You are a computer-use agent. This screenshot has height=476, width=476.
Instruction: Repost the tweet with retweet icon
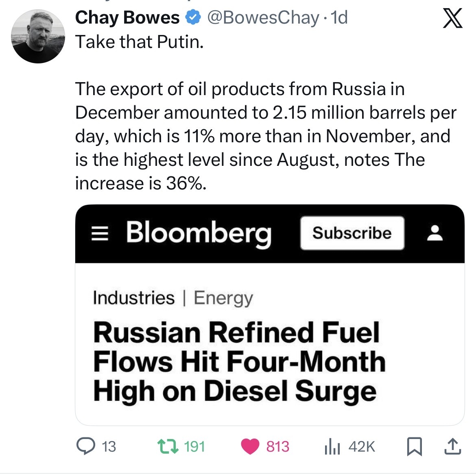tap(168, 446)
